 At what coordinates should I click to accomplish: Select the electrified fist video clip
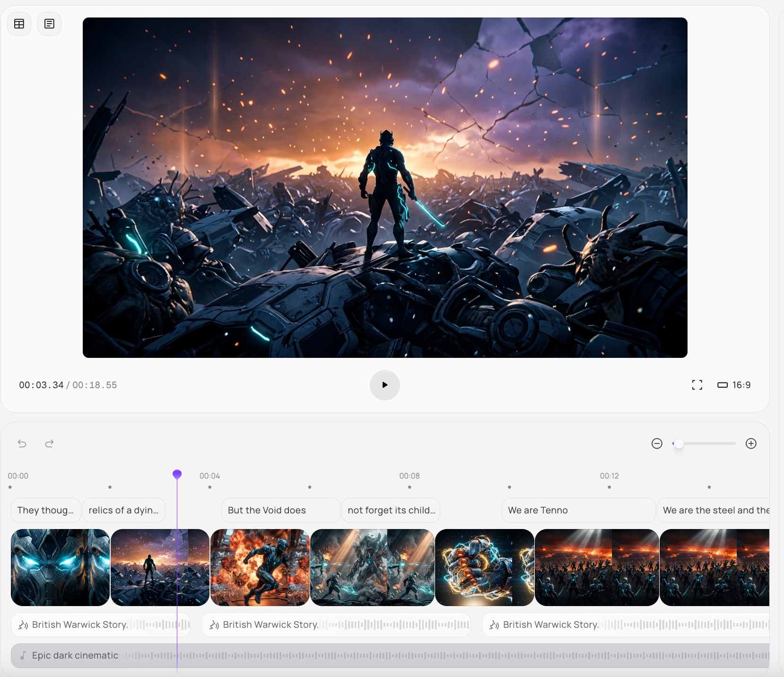click(484, 567)
